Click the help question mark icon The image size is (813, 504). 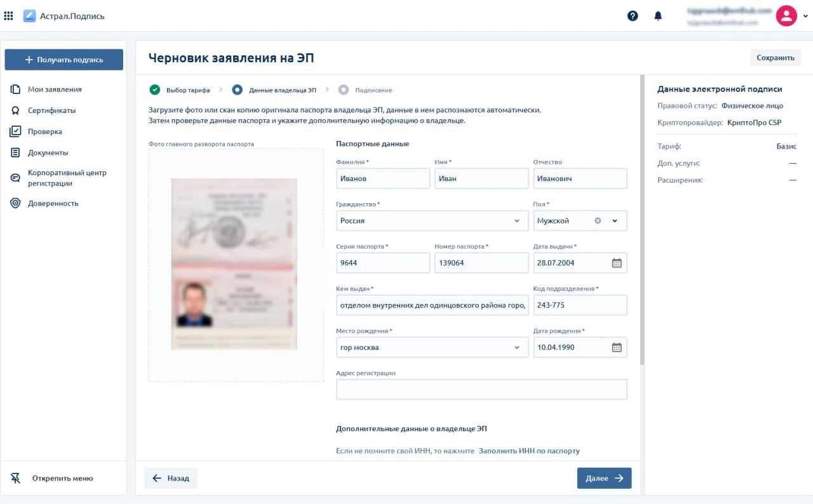pos(633,16)
